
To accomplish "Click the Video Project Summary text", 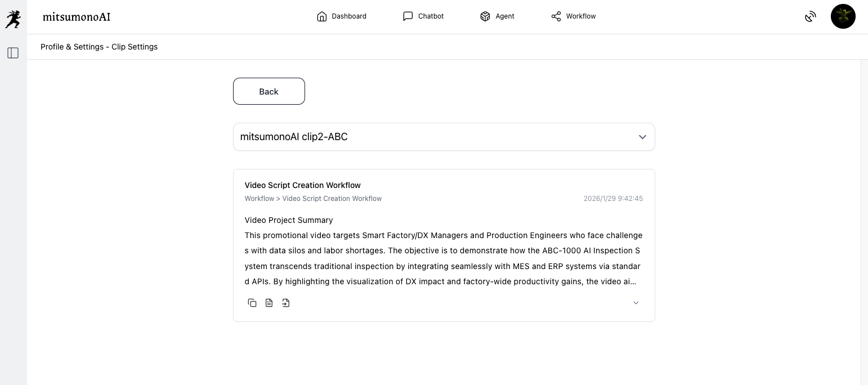I will click(x=289, y=220).
